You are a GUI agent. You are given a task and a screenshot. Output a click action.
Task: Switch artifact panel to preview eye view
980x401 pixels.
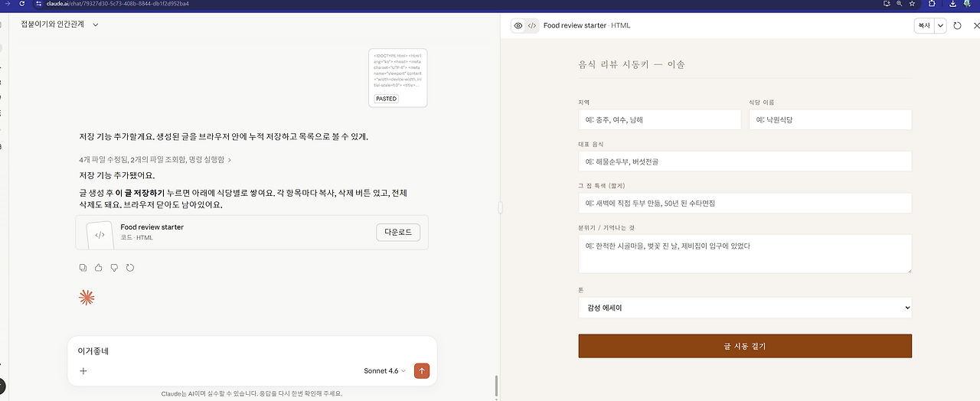(518, 26)
